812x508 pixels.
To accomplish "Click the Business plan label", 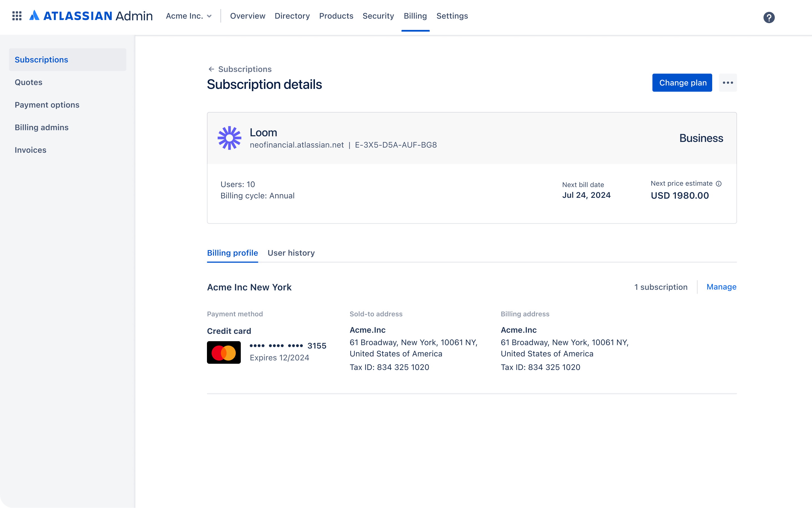I will point(701,138).
